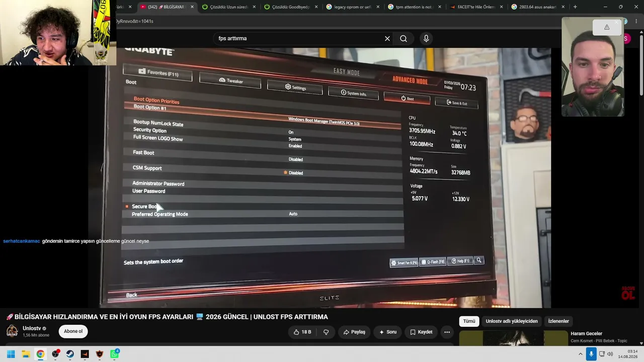Click the Chrome icon on the taskbar
The image size is (644, 362).
40,354
